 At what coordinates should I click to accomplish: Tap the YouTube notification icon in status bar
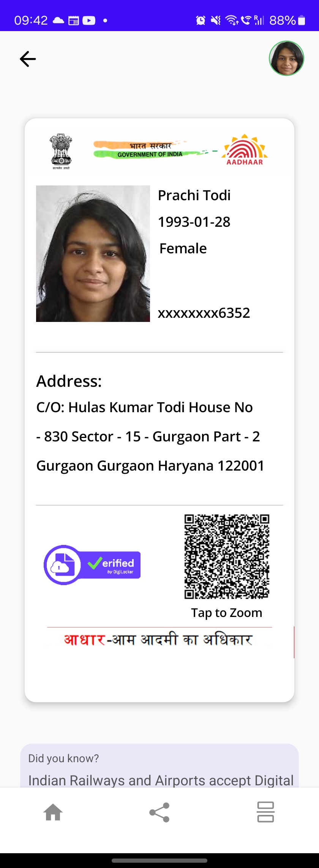tap(89, 20)
